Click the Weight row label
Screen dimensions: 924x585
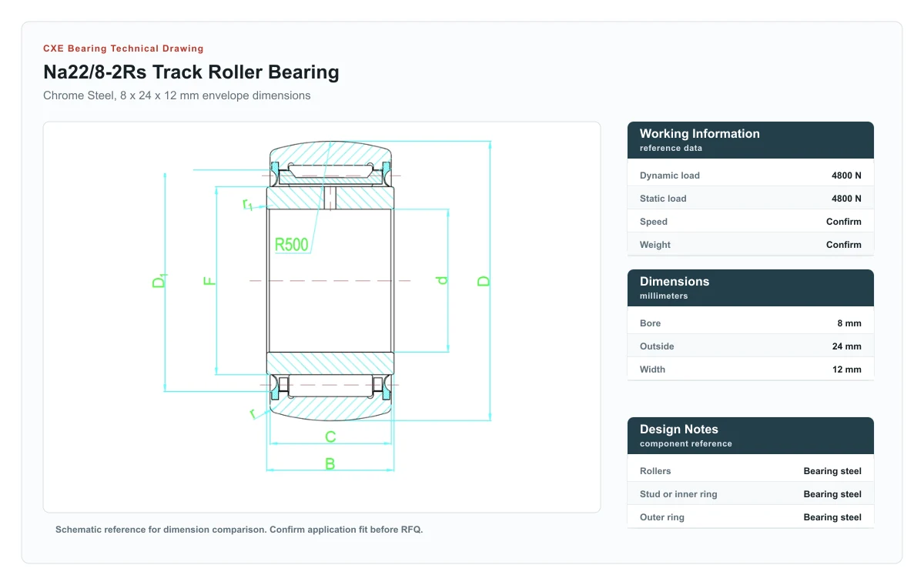tap(655, 245)
